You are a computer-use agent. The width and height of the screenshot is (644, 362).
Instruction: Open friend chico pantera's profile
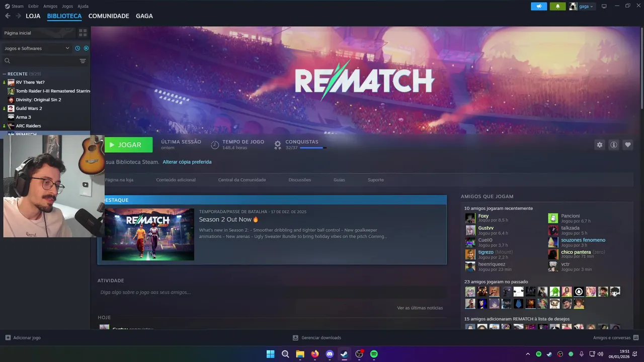(x=576, y=252)
